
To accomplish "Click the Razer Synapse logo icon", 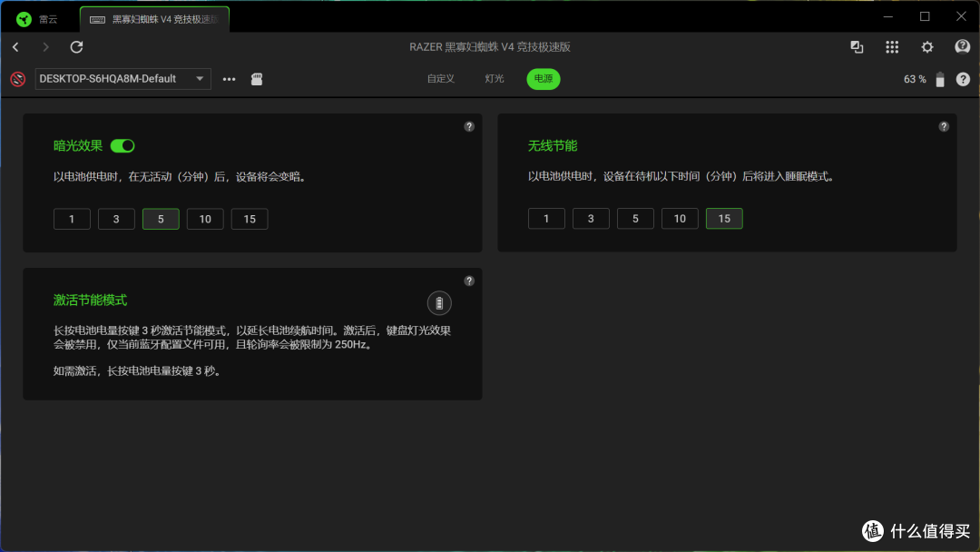I will click(24, 19).
